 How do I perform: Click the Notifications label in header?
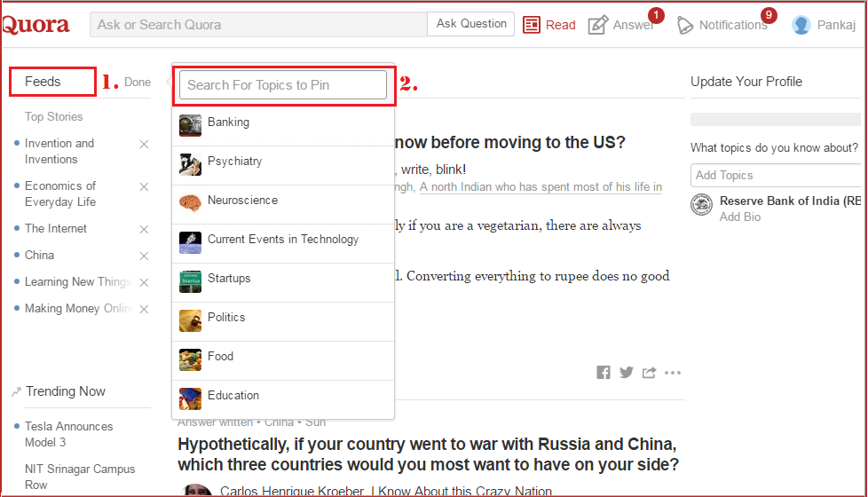733,25
